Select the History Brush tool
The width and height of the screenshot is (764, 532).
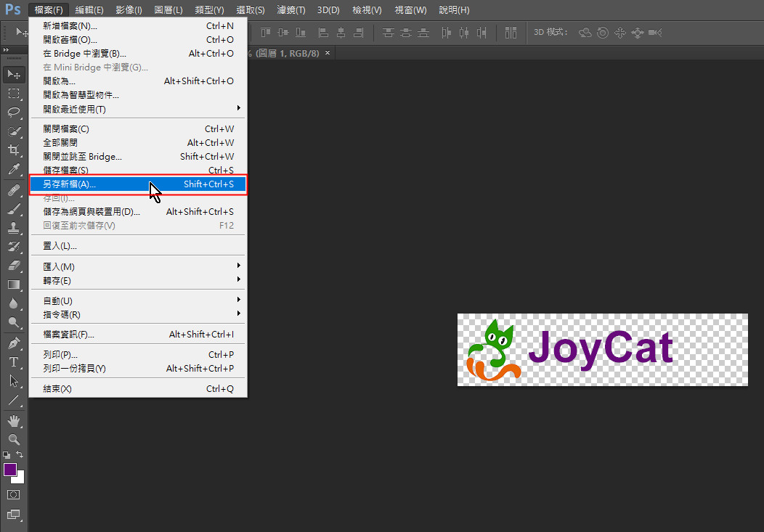click(14, 246)
